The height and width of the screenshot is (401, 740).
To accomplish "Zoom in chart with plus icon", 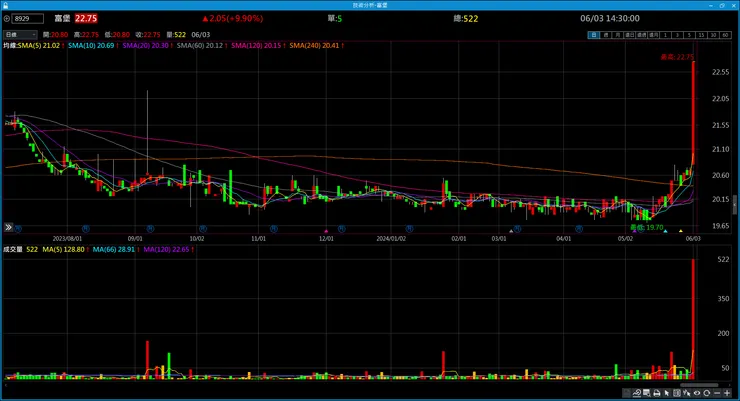I will (727, 393).
